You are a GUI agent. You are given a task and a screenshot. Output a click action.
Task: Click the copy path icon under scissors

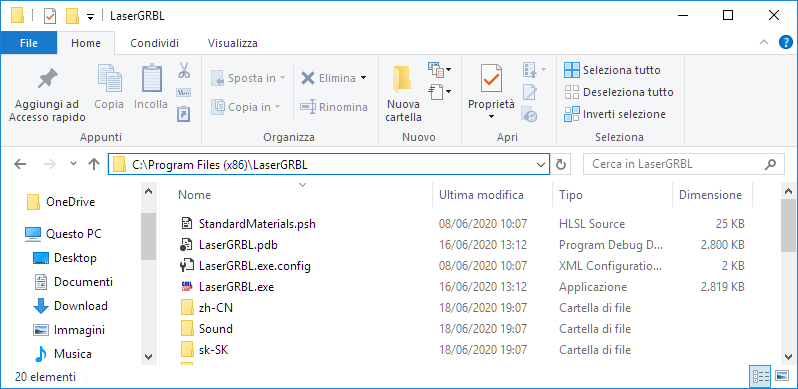click(184, 93)
